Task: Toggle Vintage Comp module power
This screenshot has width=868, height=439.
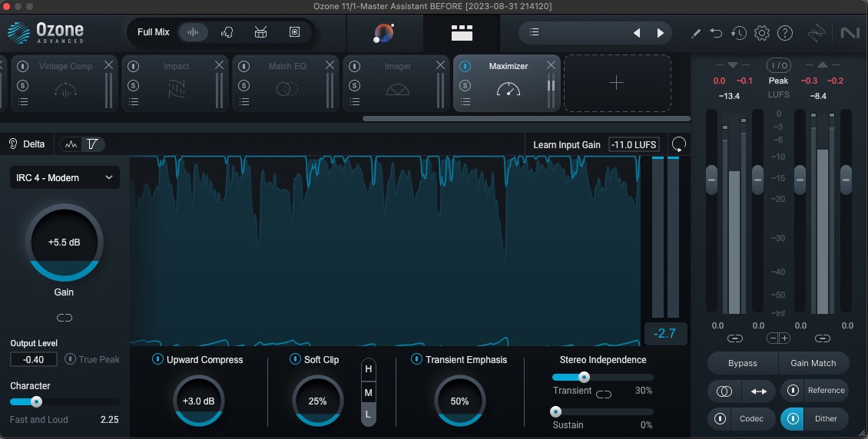Action: (x=23, y=66)
